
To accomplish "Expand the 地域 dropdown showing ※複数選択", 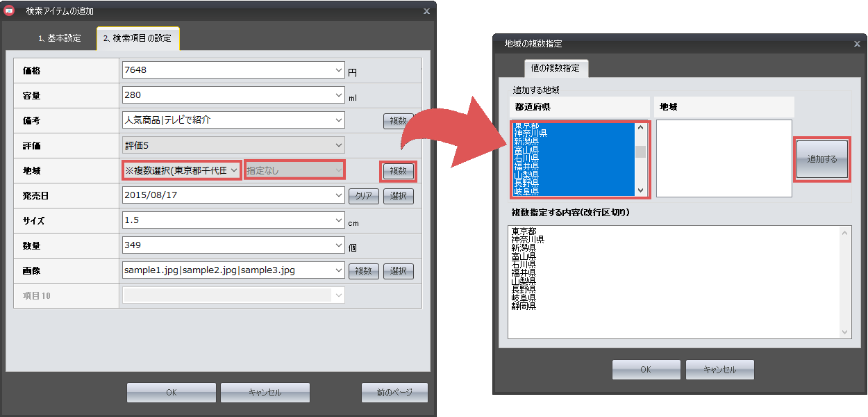I will 234,170.
